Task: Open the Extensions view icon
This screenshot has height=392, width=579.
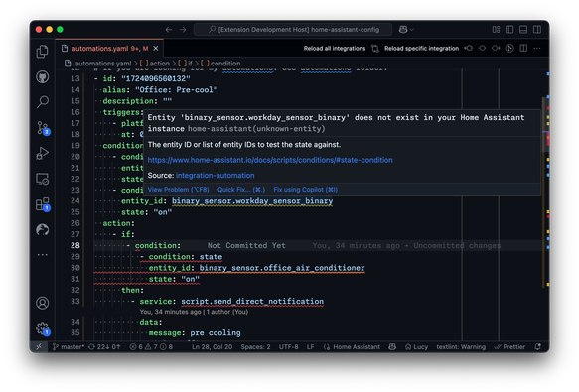Action: pyautogui.click(x=43, y=204)
